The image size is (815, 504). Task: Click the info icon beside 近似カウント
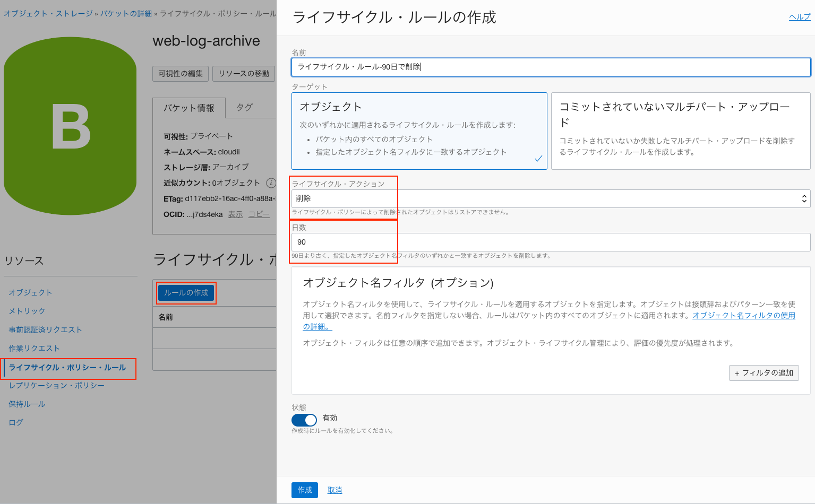[x=271, y=183]
